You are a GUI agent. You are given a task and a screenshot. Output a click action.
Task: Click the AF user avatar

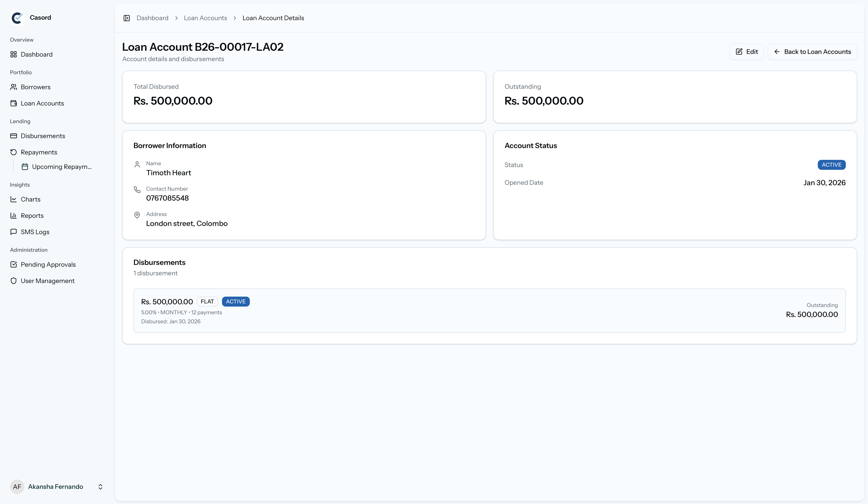coord(17,487)
